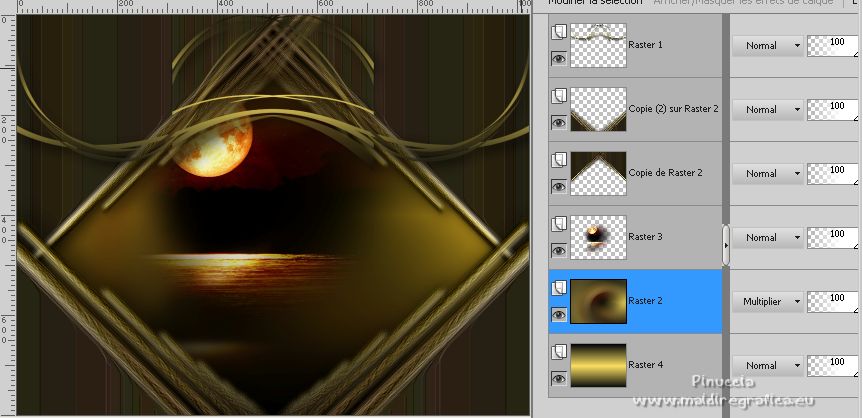Click the Raster 4 gradient thumbnail

(x=598, y=365)
